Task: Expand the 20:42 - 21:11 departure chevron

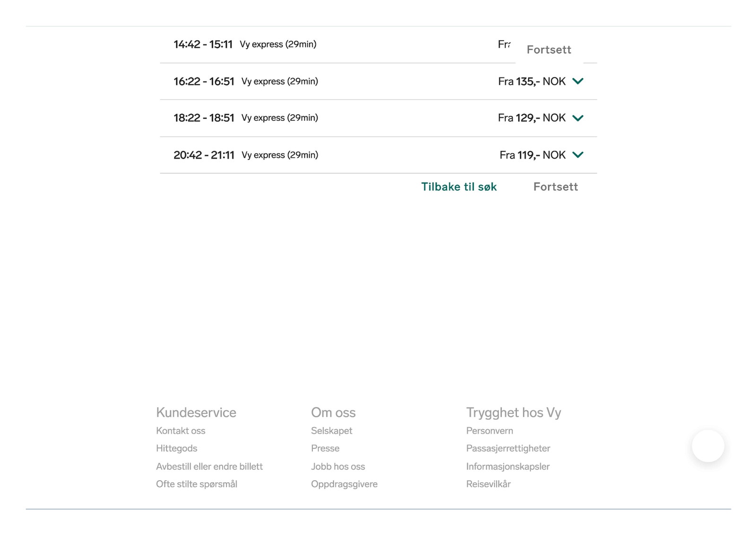Action: (x=577, y=155)
